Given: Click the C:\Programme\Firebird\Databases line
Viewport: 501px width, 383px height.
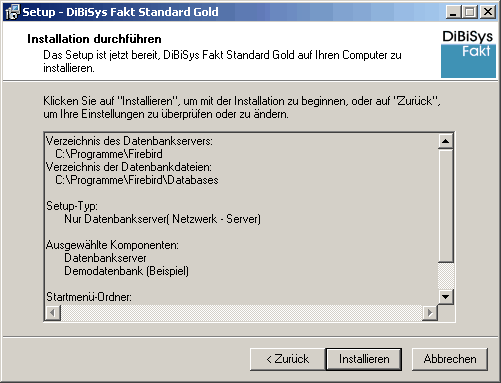Looking at the screenshot, I should click(137, 180).
